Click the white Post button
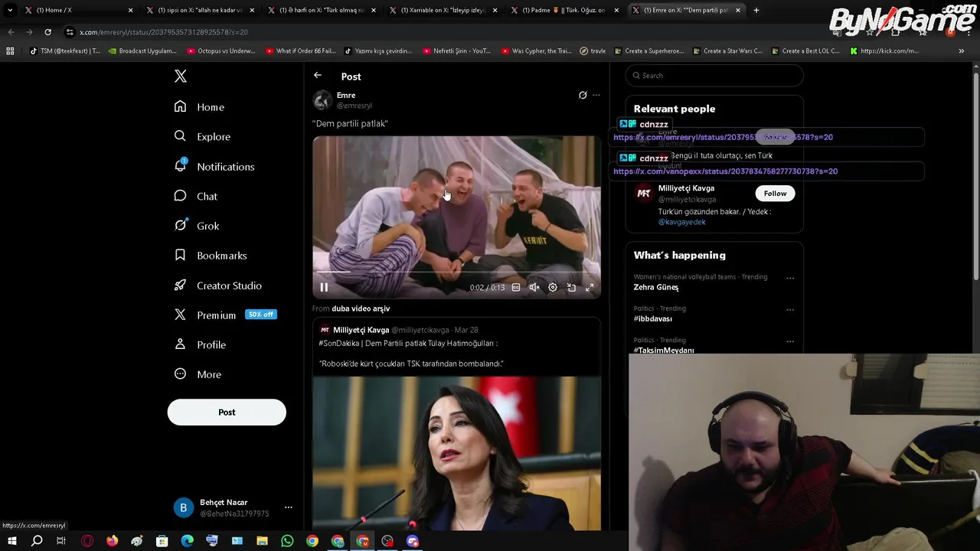Image resolution: width=980 pixels, height=551 pixels. pyautogui.click(x=227, y=412)
